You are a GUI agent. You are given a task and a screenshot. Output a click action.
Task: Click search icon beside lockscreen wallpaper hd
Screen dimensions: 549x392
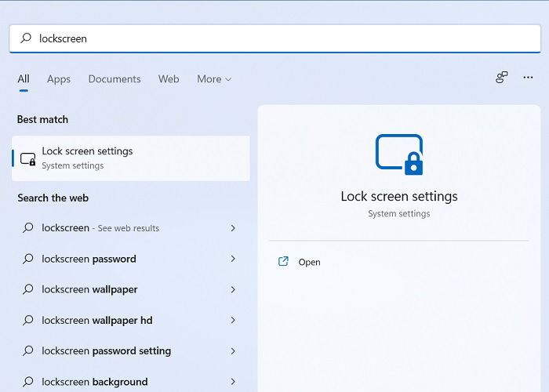click(x=28, y=320)
